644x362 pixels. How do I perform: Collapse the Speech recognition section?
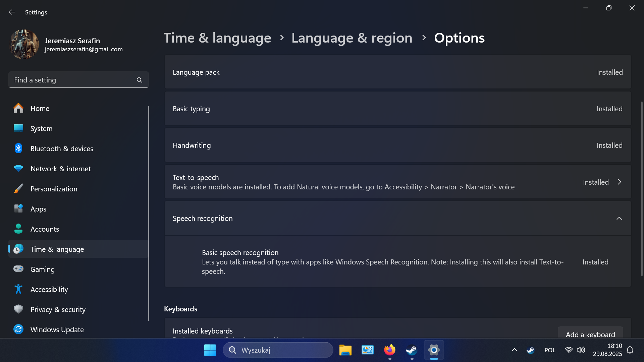pos(619,219)
